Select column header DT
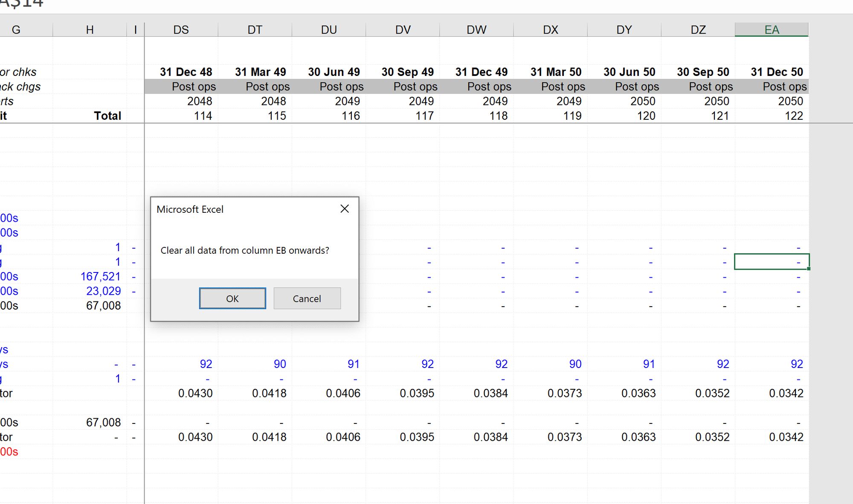 [255, 30]
